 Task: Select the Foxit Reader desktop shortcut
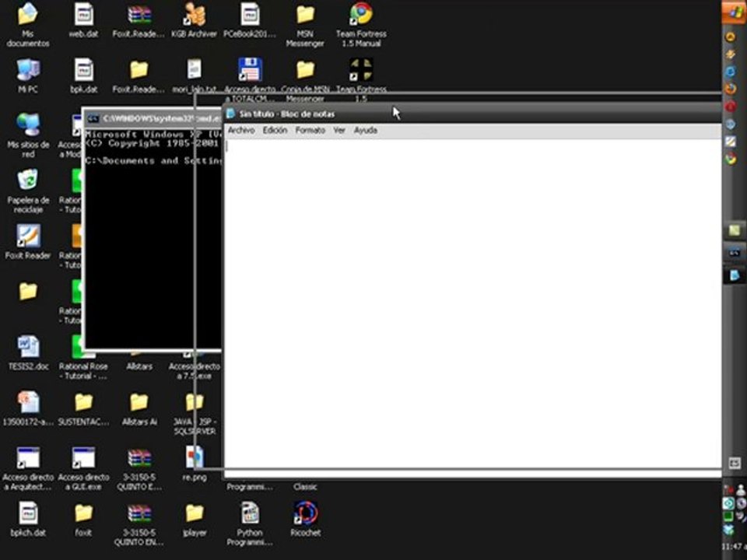[x=28, y=241]
